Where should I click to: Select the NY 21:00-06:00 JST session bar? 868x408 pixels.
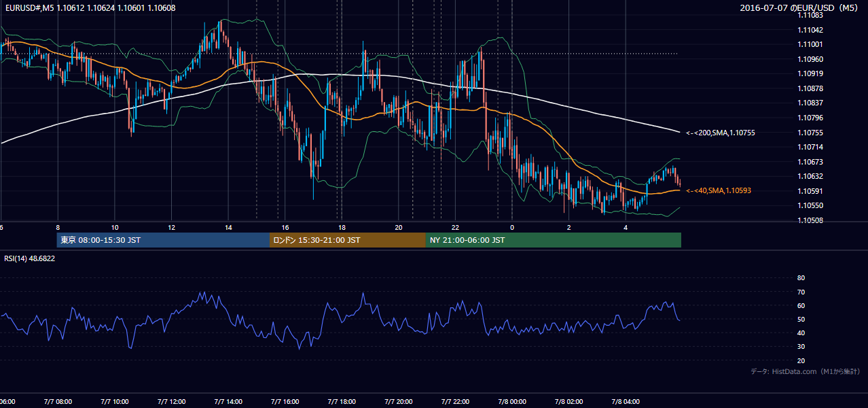(554, 240)
